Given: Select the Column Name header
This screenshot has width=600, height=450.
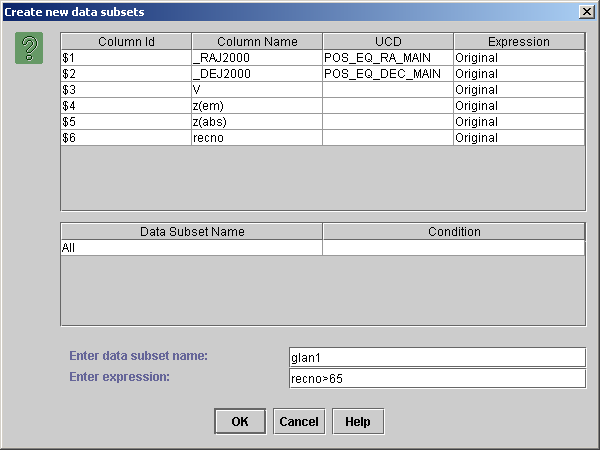Looking at the screenshot, I should point(257,41).
